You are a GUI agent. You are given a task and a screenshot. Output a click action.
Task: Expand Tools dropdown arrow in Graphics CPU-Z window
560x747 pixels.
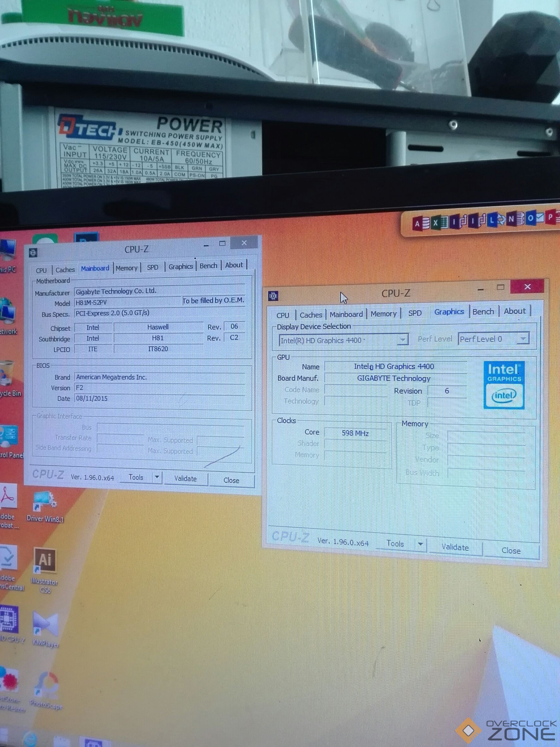pos(421,544)
